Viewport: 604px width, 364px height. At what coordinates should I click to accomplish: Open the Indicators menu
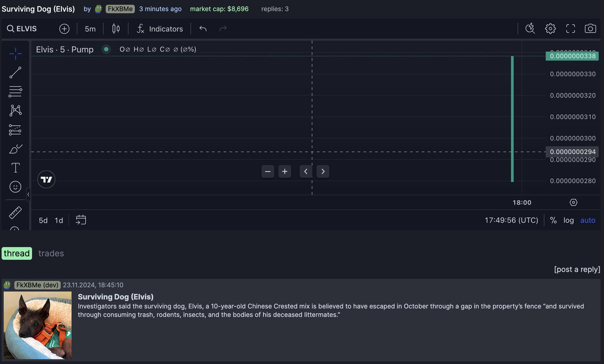(x=160, y=29)
